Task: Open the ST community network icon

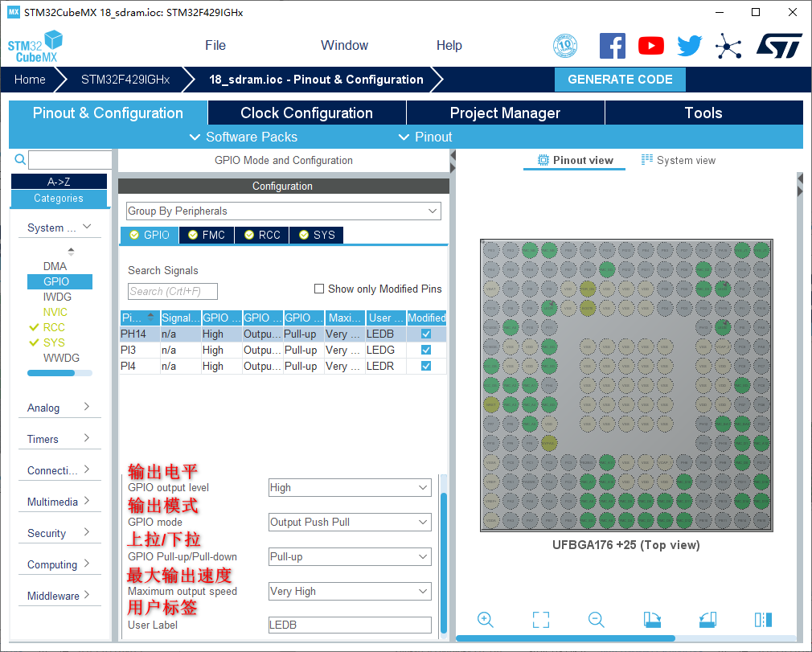Action: [728, 46]
